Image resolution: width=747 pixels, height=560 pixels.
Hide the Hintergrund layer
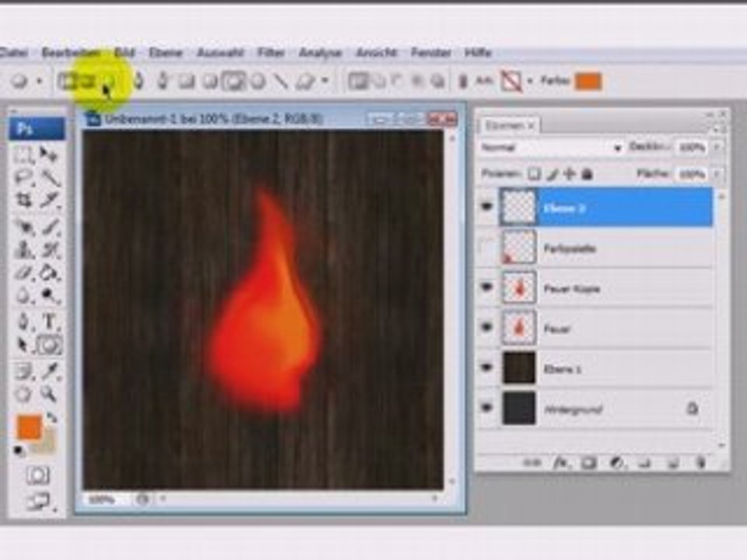(487, 408)
